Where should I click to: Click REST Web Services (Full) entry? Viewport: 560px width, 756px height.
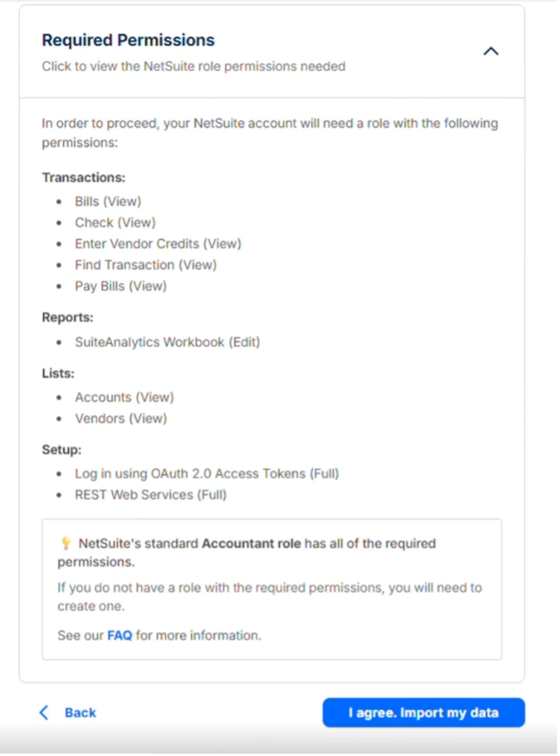(x=151, y=495)
